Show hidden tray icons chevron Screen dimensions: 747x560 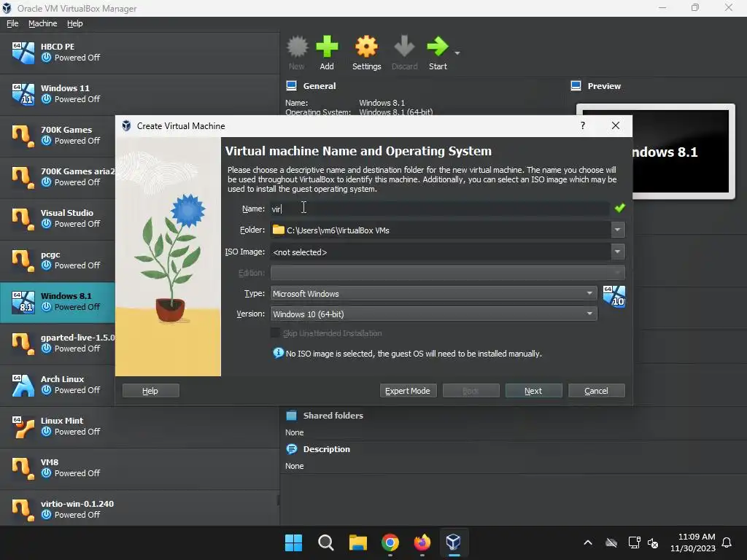pyautogui.click(x=588, y=542)
